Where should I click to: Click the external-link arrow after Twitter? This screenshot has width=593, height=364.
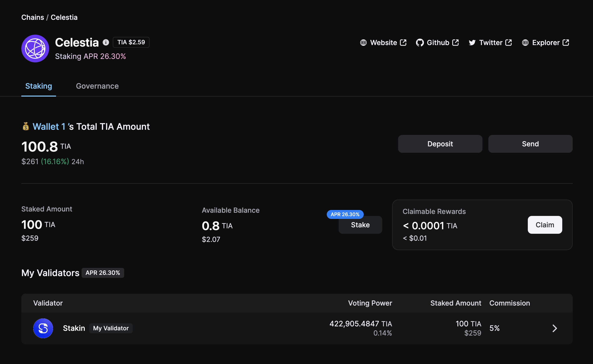(x=509, y=43)
